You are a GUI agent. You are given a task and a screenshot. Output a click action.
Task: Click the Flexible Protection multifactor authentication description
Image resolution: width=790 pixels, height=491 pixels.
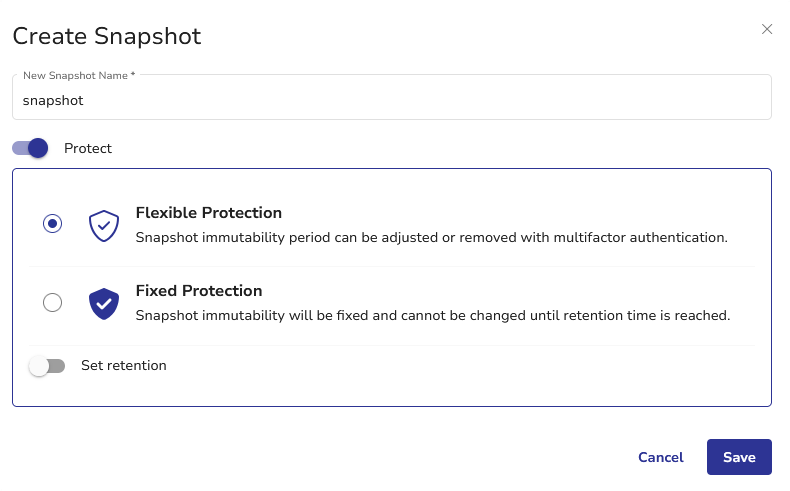point(431,238)
